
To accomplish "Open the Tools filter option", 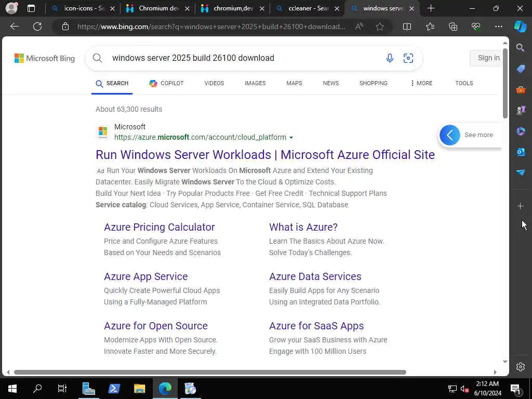I will click(464, 83).
